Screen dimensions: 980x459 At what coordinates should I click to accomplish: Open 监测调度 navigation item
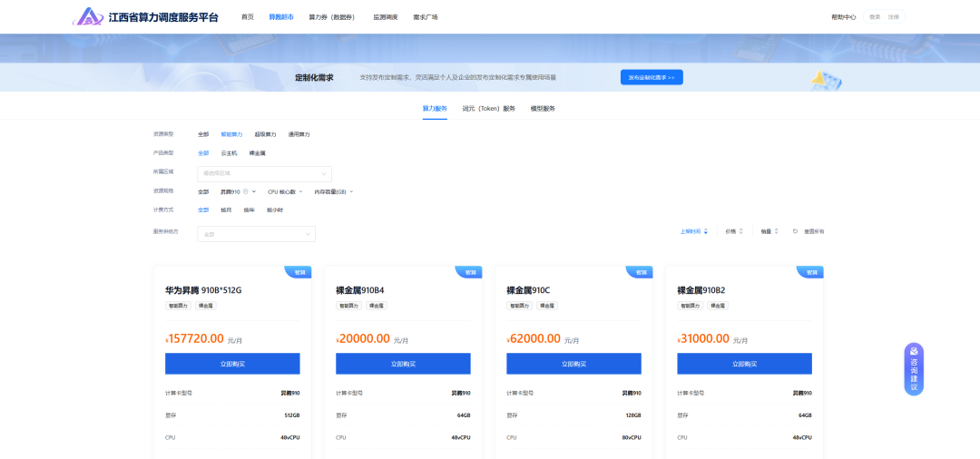click(385, 17)
